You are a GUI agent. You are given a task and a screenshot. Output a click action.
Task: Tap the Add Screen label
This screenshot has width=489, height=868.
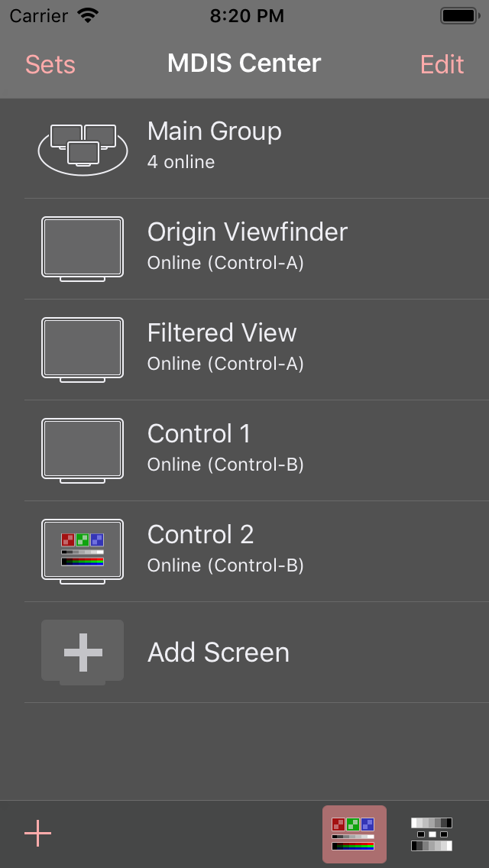pos(219,653)
